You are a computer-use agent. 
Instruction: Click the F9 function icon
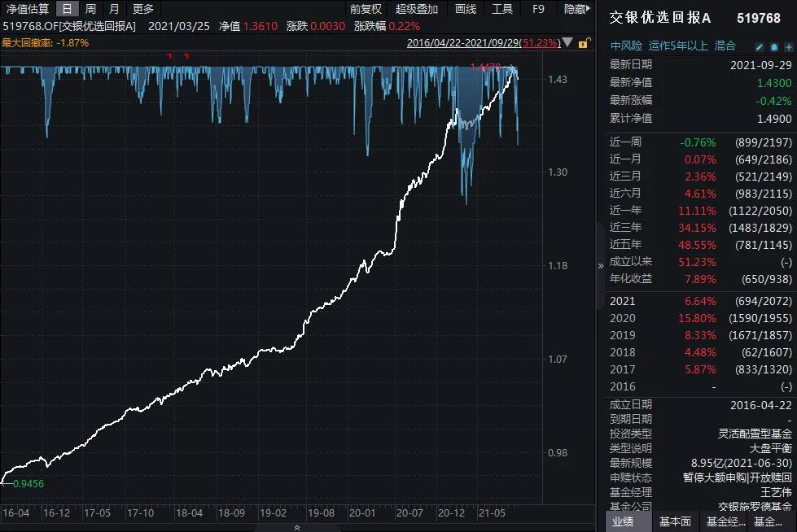click(x=537, y=9)
